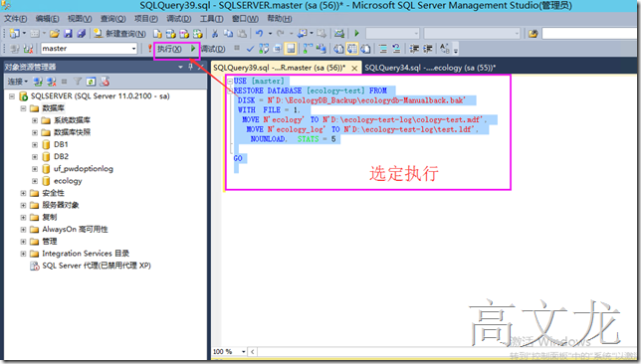Click the save all icon
This screenshot has width=641, height=364.
point(81,34)
